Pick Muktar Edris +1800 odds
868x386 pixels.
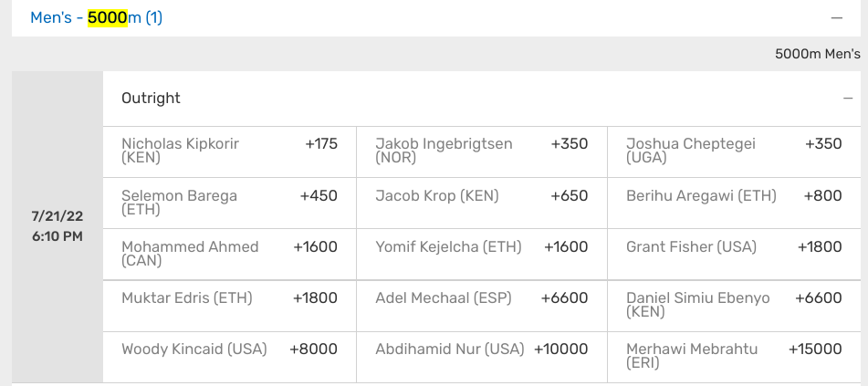[x=230, y=306]
